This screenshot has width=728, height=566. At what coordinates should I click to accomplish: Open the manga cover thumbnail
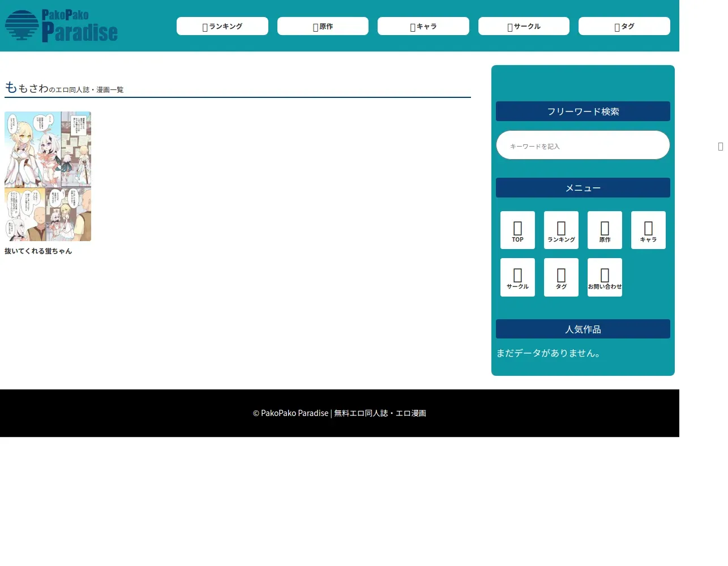click(48, 177)
